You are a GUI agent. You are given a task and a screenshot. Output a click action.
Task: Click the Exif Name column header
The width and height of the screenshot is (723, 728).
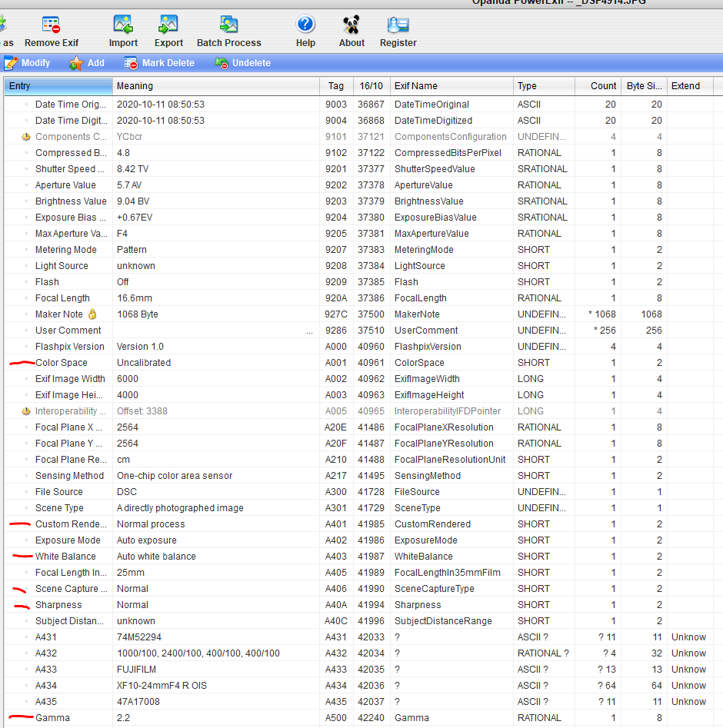coord(451,86)
